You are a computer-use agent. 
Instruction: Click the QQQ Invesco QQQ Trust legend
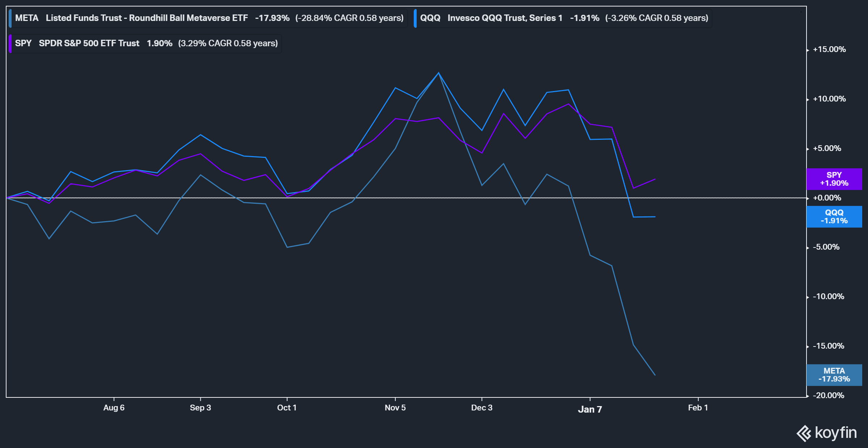563,18
